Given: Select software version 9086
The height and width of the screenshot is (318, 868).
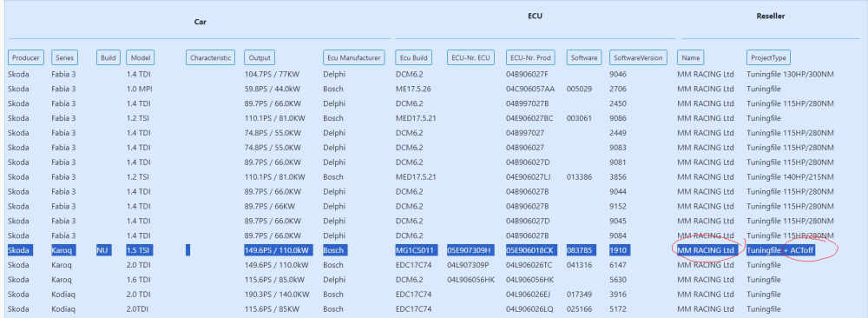Looking at the screenshot, I should click(x=618, y=118).
